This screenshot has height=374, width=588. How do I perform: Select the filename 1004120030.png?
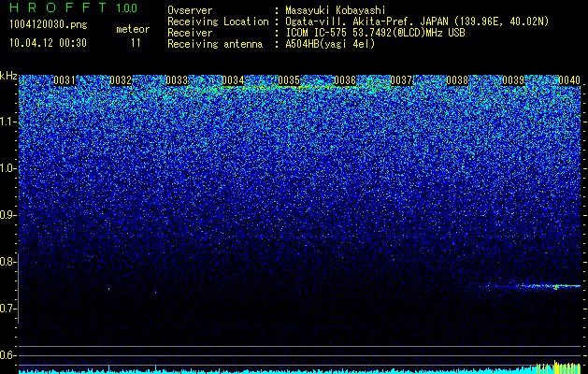49,25
